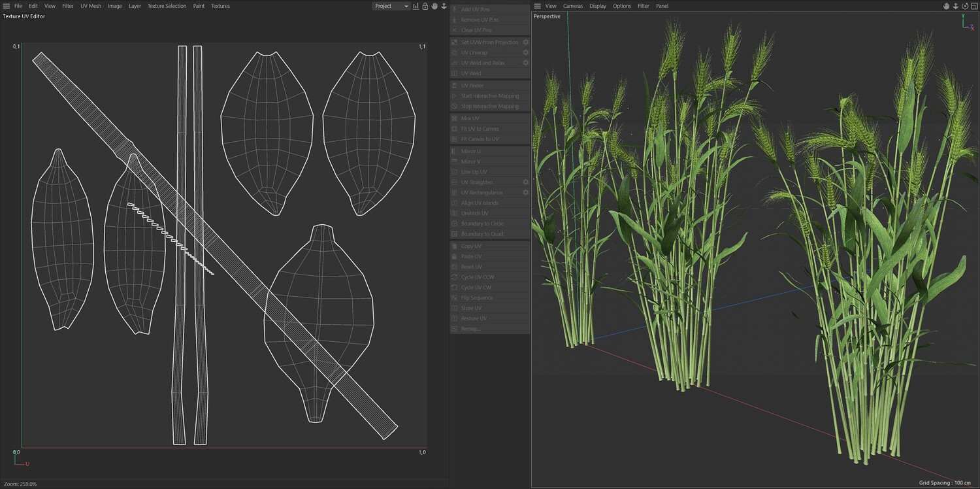The height and width of the screenshot is (489, 980).
Task: Open the Panel menu
Action: pos(662,6)
